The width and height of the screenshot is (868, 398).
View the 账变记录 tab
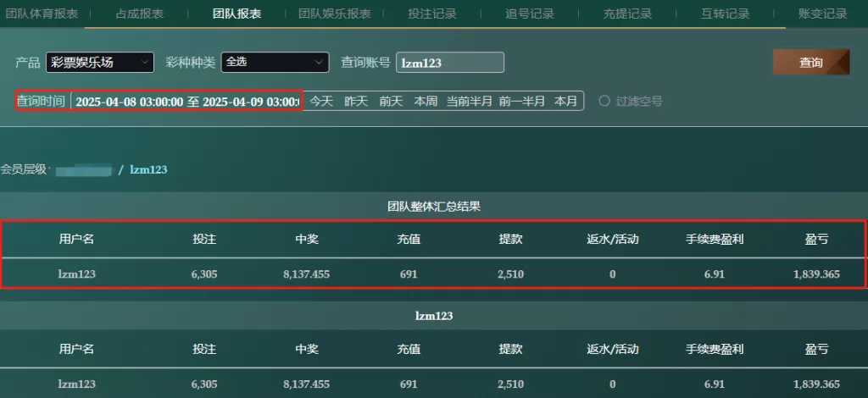click(x=822, y=14)
